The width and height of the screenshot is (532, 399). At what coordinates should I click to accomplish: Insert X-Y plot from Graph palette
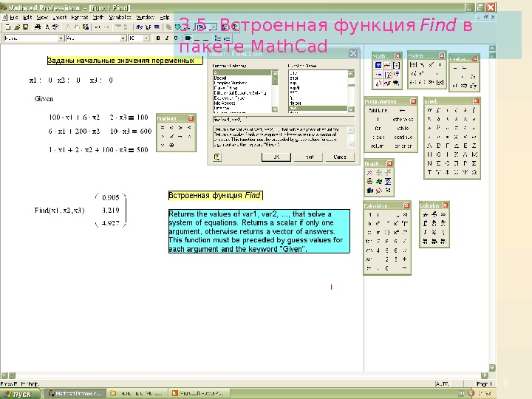(370, 172)
